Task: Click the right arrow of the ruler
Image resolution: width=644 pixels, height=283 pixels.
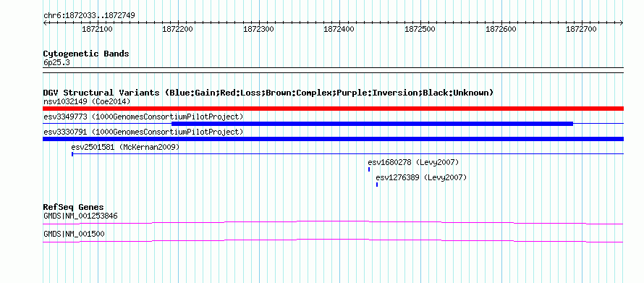Action: pyautogui.click(x=622, y=23)
